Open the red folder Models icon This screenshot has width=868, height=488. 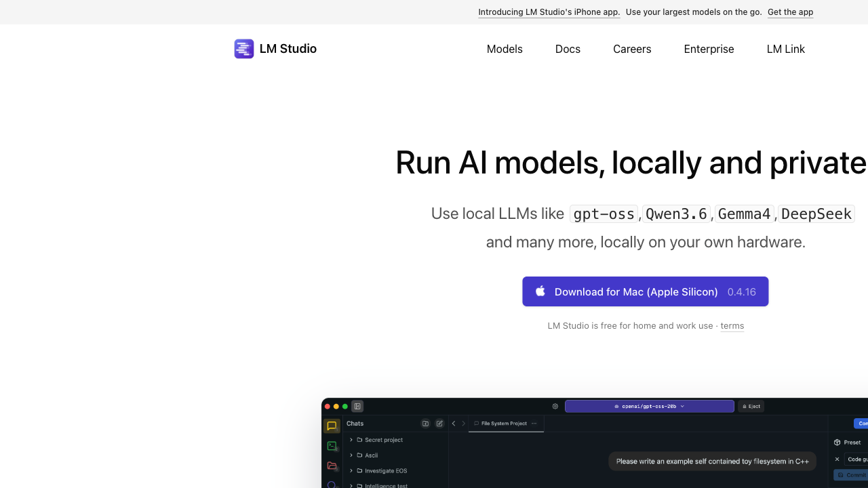[x=332, y=466]
